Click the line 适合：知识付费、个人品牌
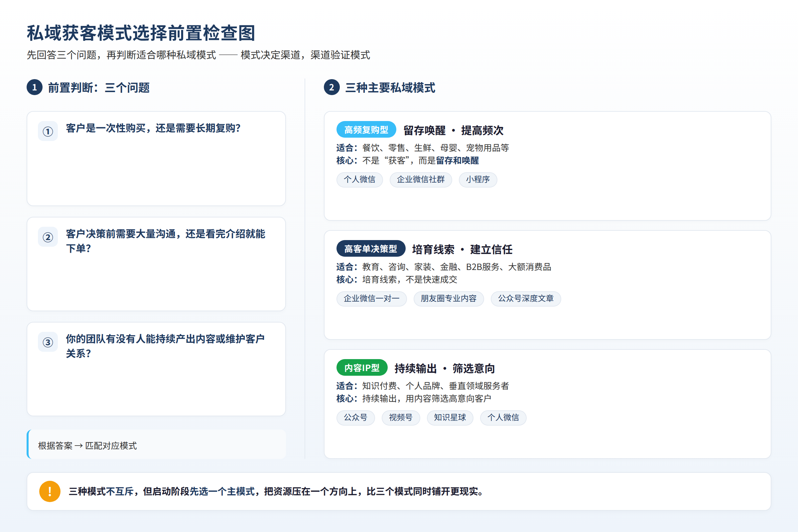Image resolution: width=798 pixels, height=532 pixels. [x=423, y=386]
